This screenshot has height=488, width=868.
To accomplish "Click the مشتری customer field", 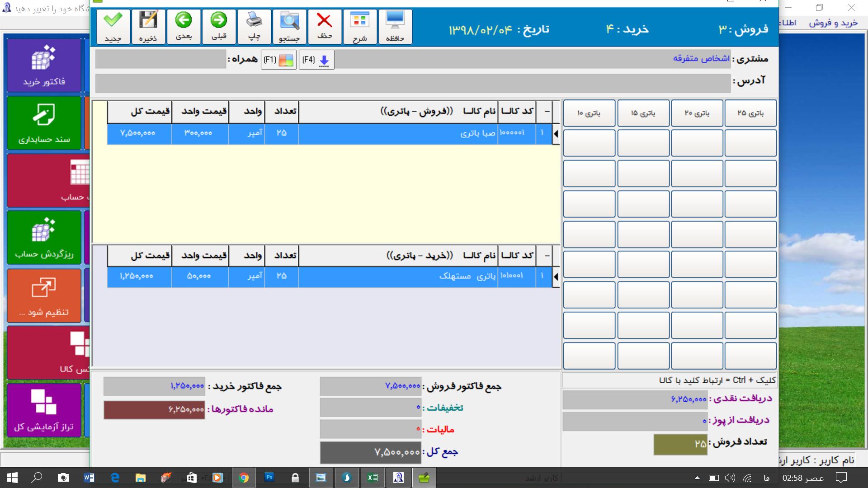I will click(x=533, y=59).
